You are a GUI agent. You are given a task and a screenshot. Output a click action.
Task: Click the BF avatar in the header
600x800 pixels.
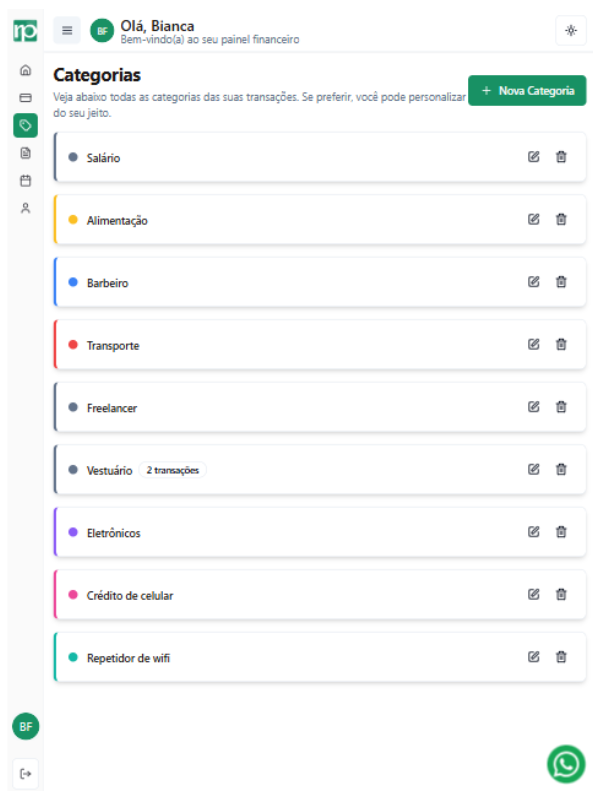pyautogui.click(x=102, y=31)
